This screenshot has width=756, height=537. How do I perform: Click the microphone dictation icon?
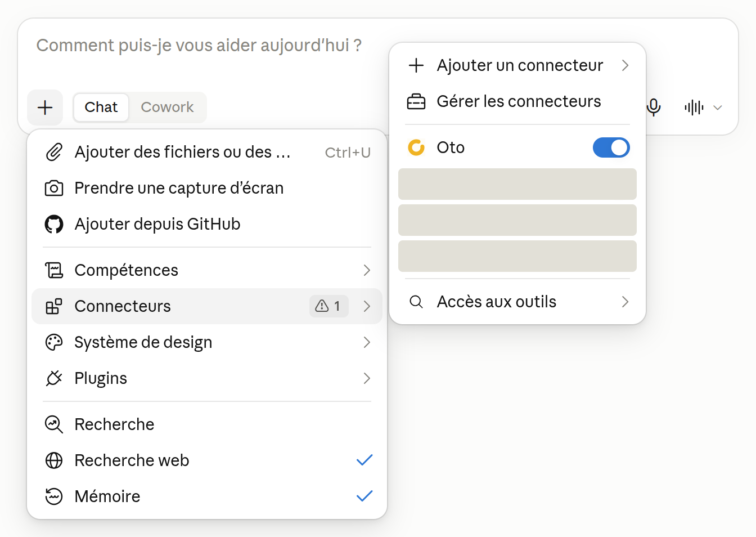(654, 107)
